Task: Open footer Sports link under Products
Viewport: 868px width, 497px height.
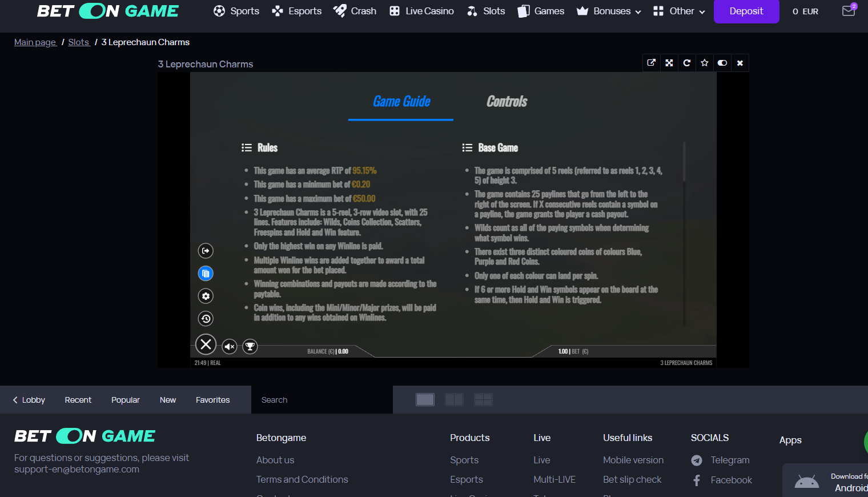Action: click(464, 460)
